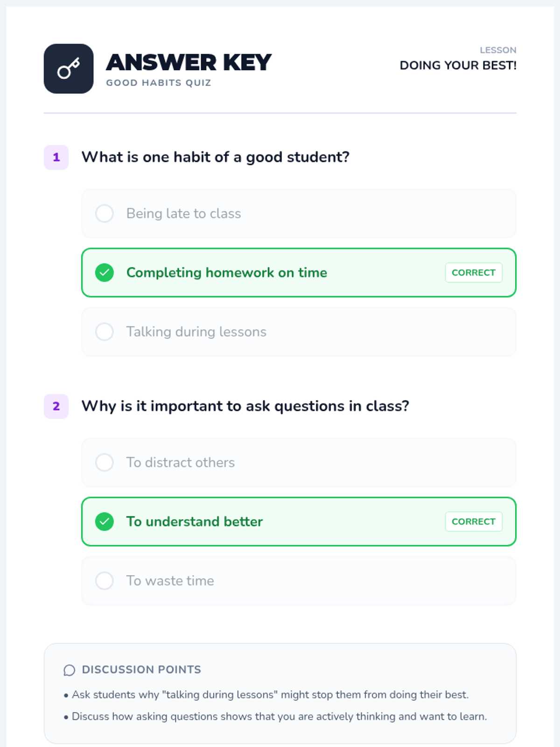Click the 'Completing homework on time' answer text
Image resolution: width=560 pixels, height=747 pixels.
tap(227, 273)
